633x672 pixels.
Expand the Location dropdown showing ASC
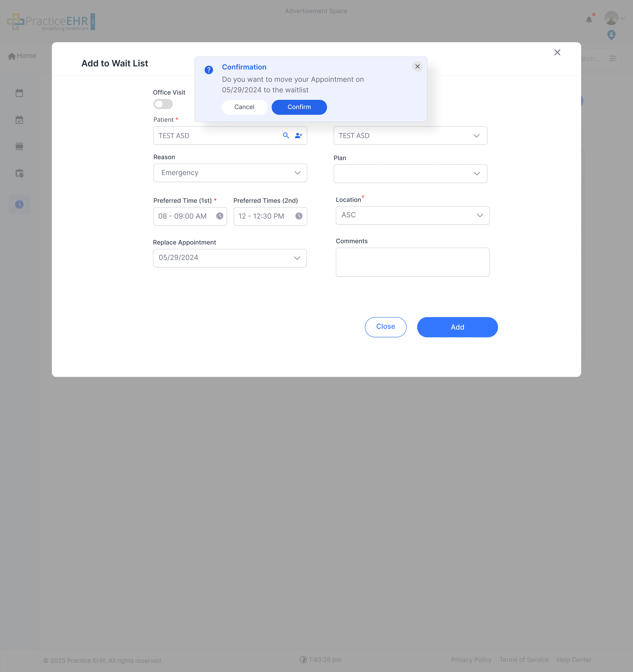tap(412, 215)
